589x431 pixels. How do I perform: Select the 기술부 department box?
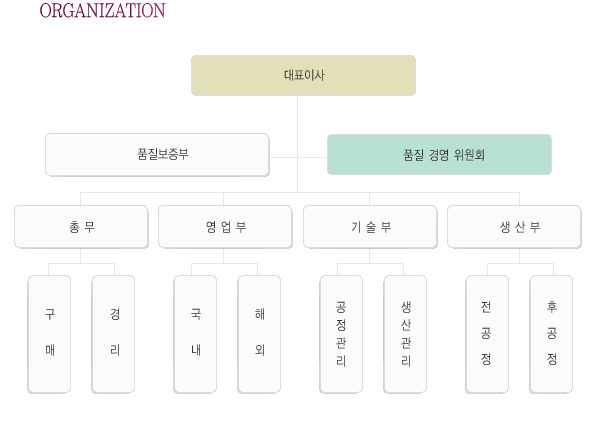370,227
